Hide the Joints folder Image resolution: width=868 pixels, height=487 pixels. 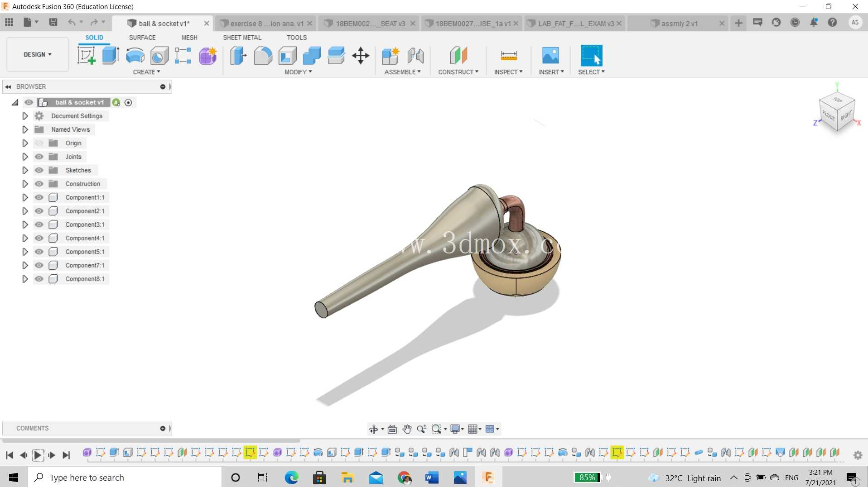pos(39,157)
